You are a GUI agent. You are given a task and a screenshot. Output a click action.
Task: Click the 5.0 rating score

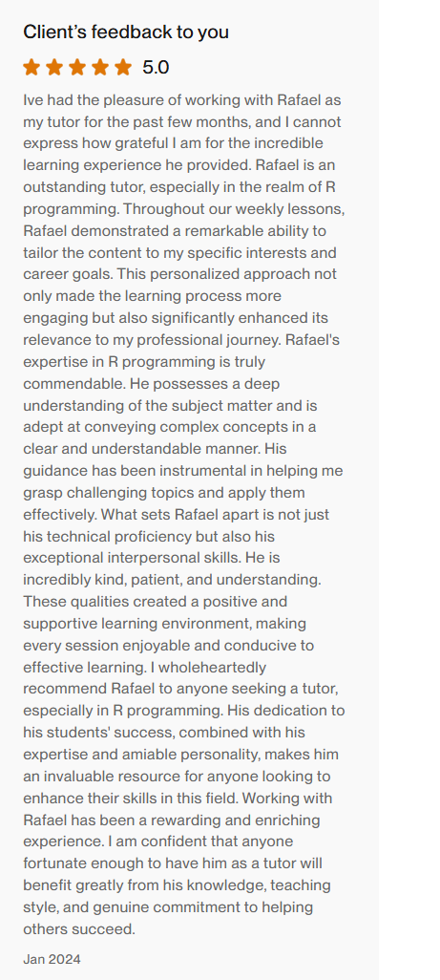tap(156, 68)
